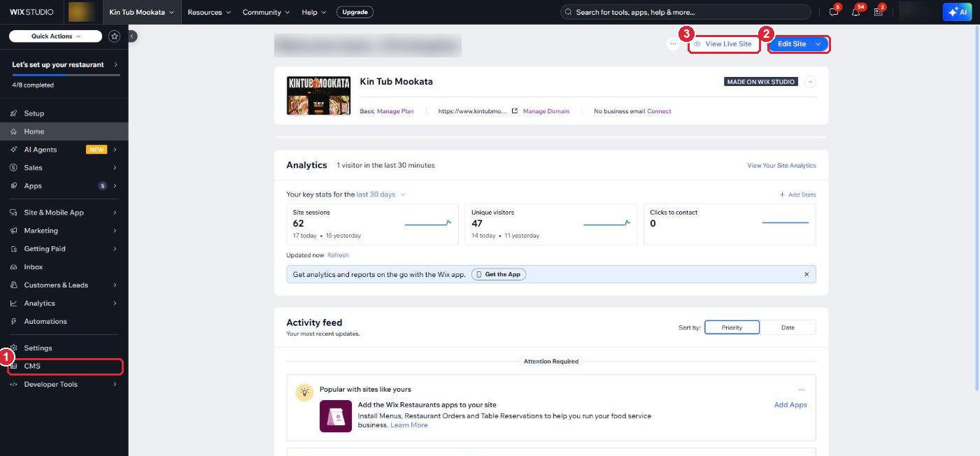Click the Inbox sidebar icon
Screen dimensions: 980x456
[13, 267]
